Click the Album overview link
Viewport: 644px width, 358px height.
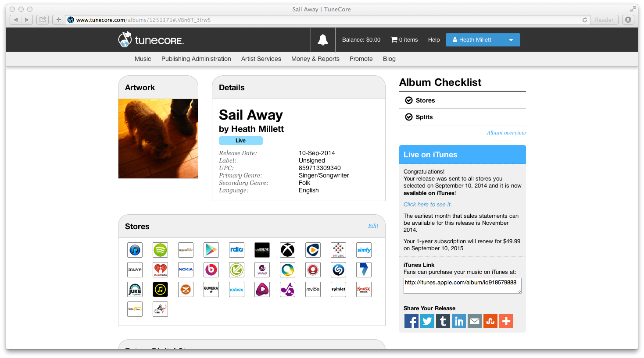pyautogui.click(x=506, y=133)
